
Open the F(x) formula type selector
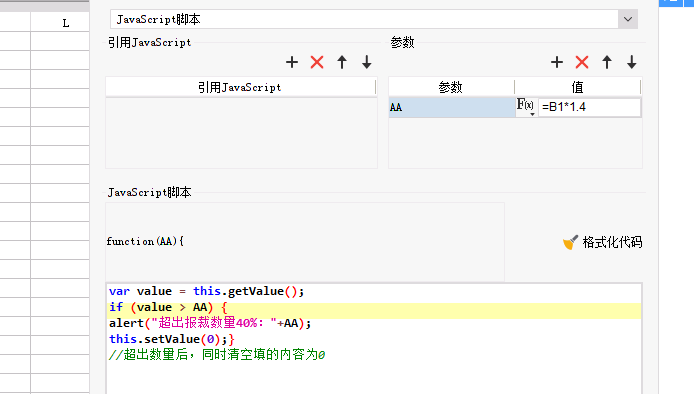click(526, 107)
